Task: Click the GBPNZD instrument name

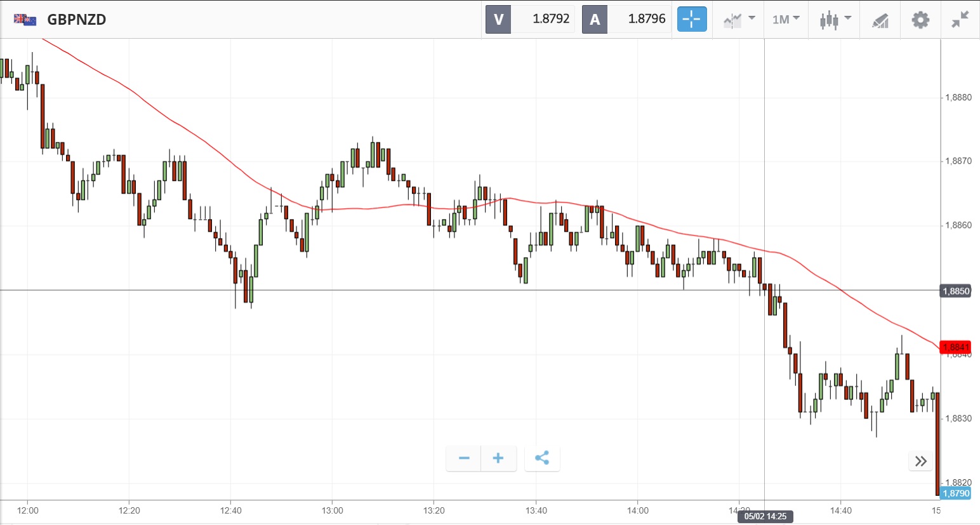Action: click(77, 20)
